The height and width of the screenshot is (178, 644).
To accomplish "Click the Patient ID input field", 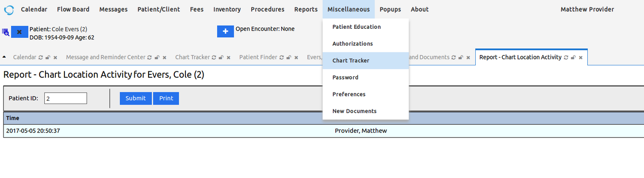I will [x=65, y=98].
